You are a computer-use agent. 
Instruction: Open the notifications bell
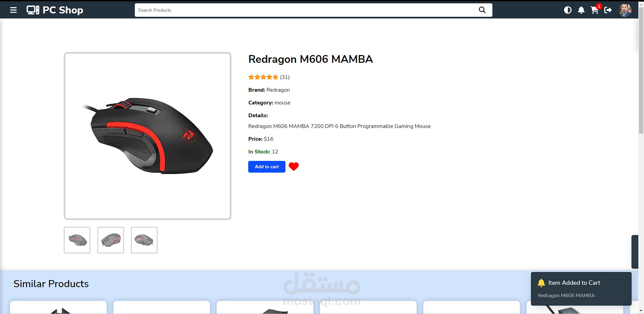tap(581, 10)
